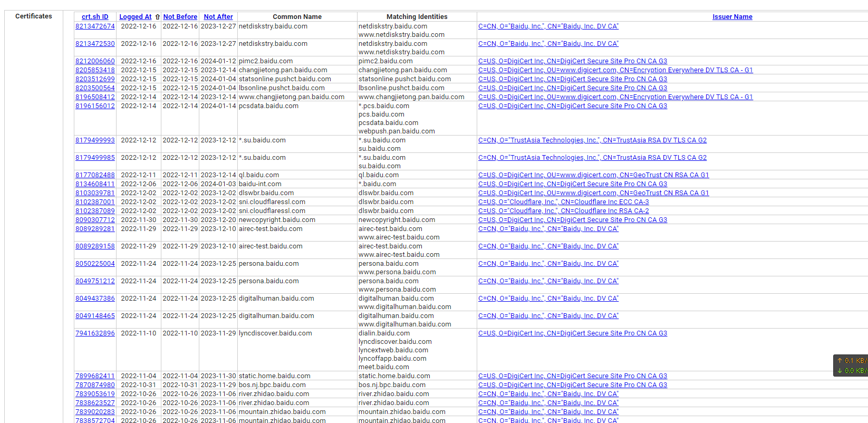Open certificate ID 8103039781

pyautogui.click(x=95, y=193)
